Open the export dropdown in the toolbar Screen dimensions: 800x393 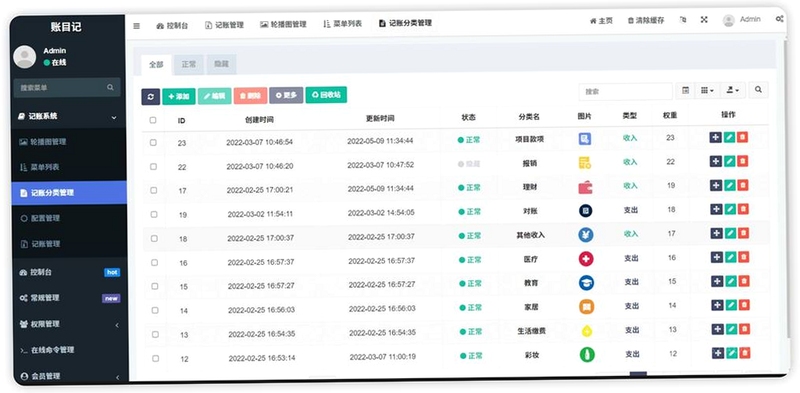point(733,90)
